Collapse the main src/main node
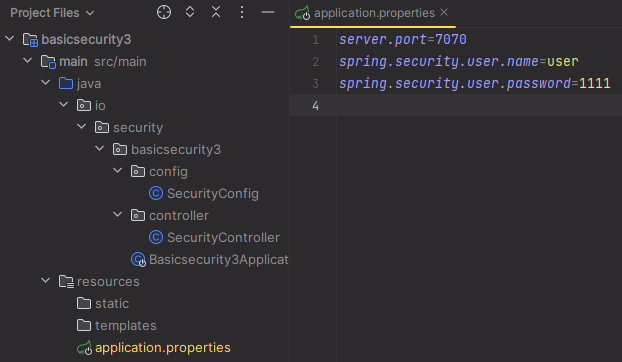The width and height of the screenshot is (622, 362). (28, 61)
